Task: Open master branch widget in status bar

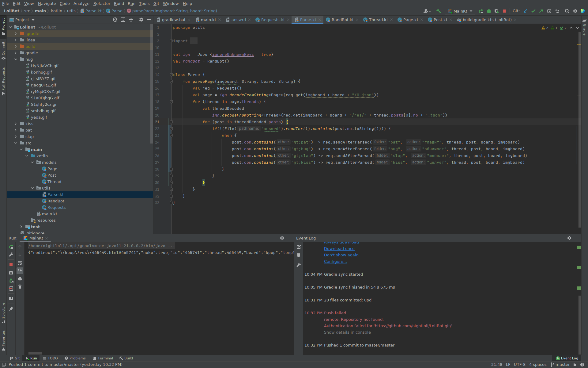Action: [x=560, y=365]
